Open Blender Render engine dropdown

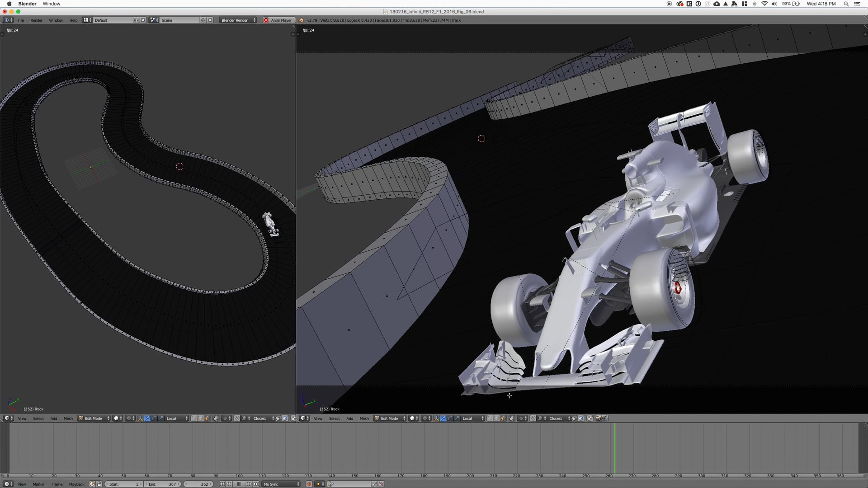238,20
